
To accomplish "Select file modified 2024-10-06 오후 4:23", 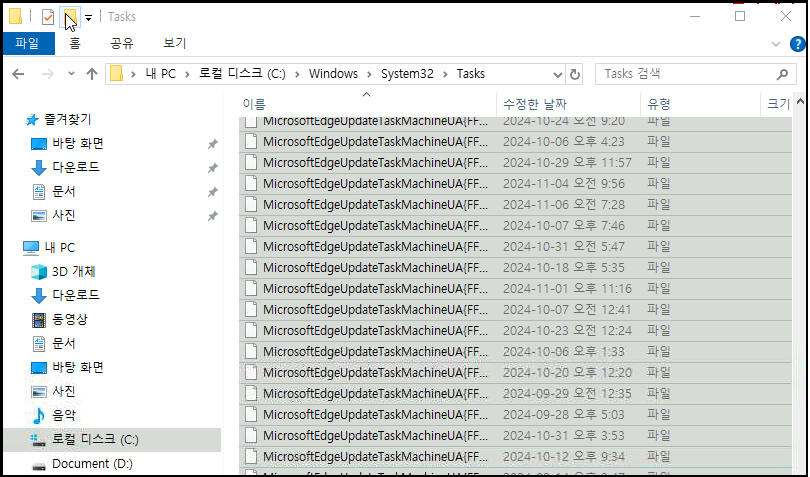I will coord(516,142).
